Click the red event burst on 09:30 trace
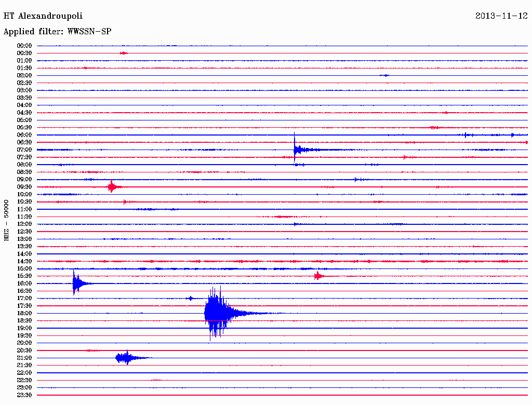Image resolution: width=532 pixels, height=405 pixels. [x=113, y=186]
